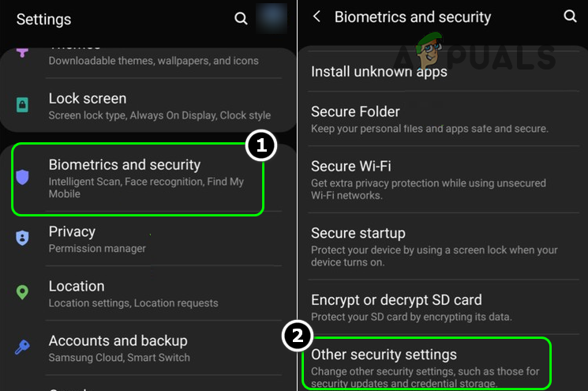Tap the Biometrics and security shield icon
This screenshot has height=391, width=588.
coord(23,177)
